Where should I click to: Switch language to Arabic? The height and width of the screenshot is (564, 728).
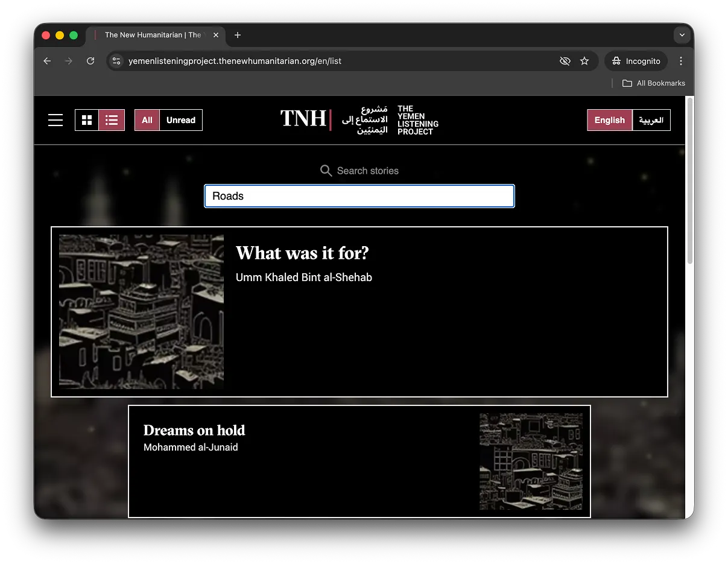[651, 120]
